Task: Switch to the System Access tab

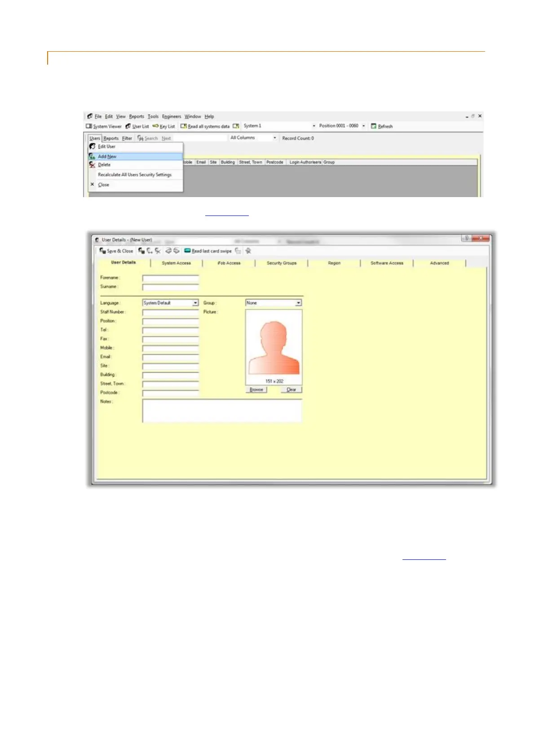Action: pos(177,263)
